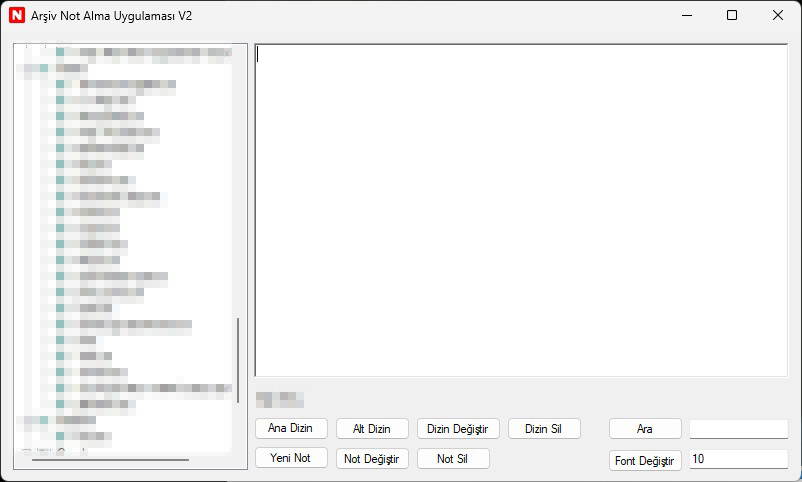Minimize the Arşiv Not Alma window
The image size is (802, 482).
pyautogui.click(x=686, y=15)
